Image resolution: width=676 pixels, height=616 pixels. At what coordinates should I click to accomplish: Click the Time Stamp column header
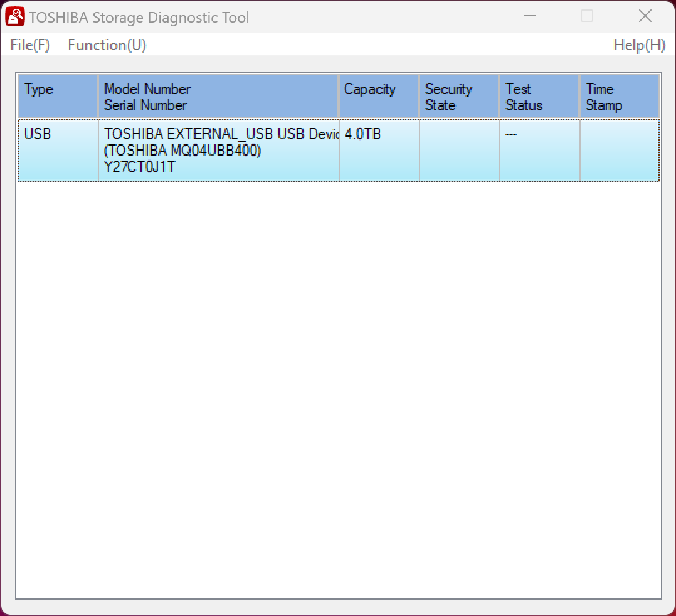click(618, 95)
